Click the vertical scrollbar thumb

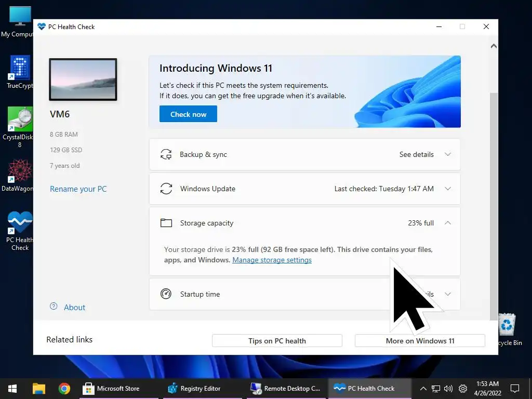pyautogui.click(x=494, y=206)
